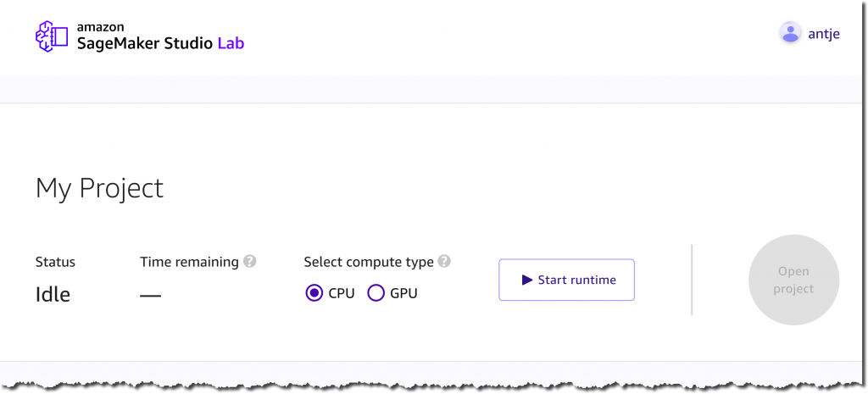Image resolution: width=868 pixels, height=394 pixels.
Task: Click the CPU text label
Action: coord(342,293)
